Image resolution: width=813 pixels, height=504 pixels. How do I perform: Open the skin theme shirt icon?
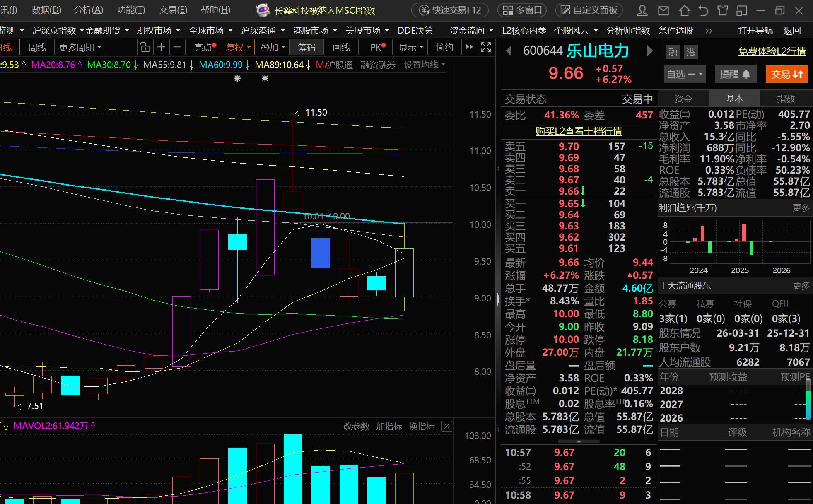tap(722, 10)
